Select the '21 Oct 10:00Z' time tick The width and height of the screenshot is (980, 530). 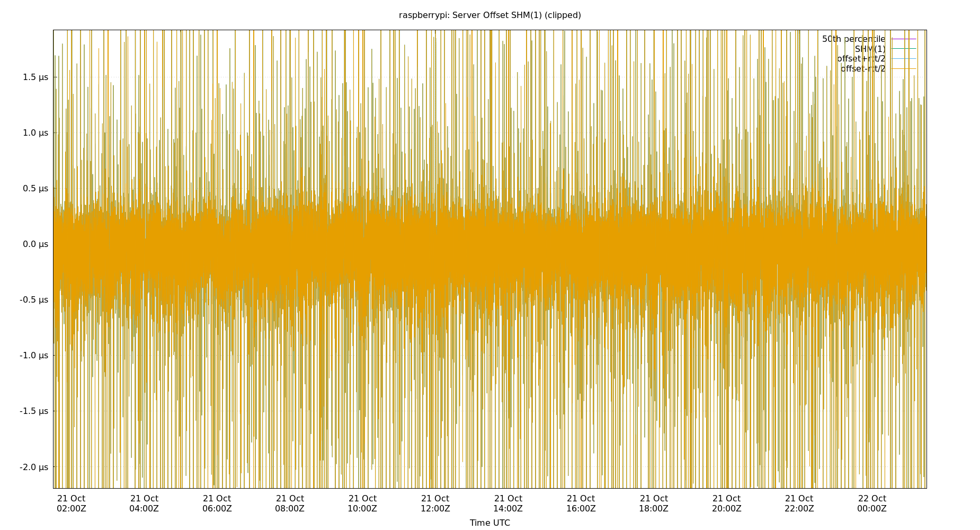(x=362, y=503)
